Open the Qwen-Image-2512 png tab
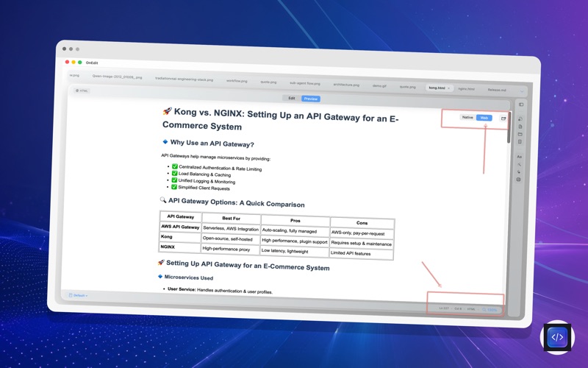 (117, 77)
